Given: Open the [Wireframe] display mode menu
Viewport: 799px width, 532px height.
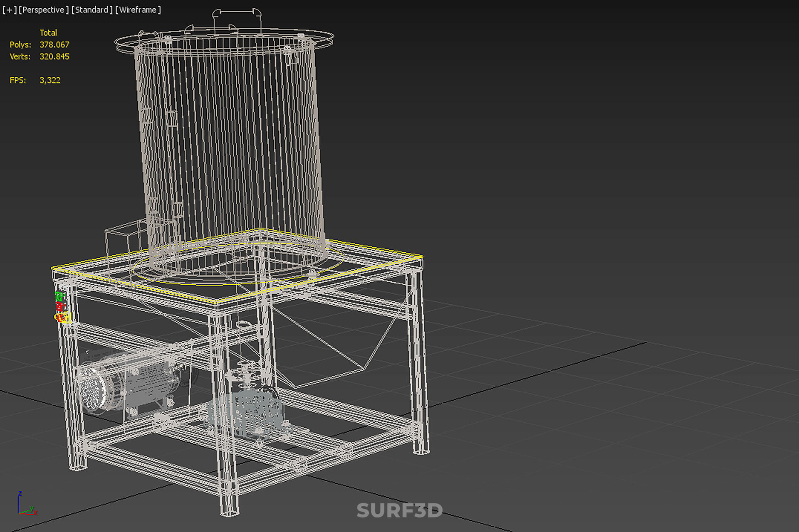Looking at the screenshot, I should pyautogui.click(x=138, y=10).
